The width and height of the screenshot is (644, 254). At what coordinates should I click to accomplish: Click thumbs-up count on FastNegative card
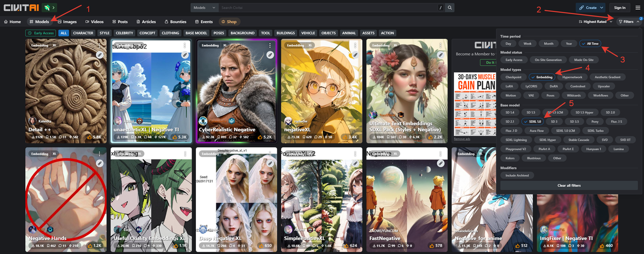point(436,245)
